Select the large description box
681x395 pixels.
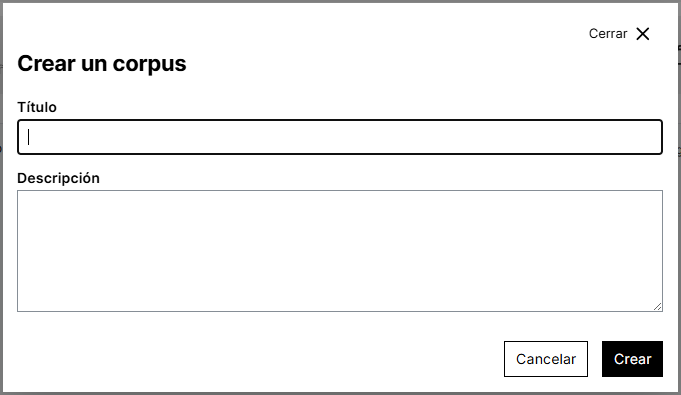click(340, 251)
